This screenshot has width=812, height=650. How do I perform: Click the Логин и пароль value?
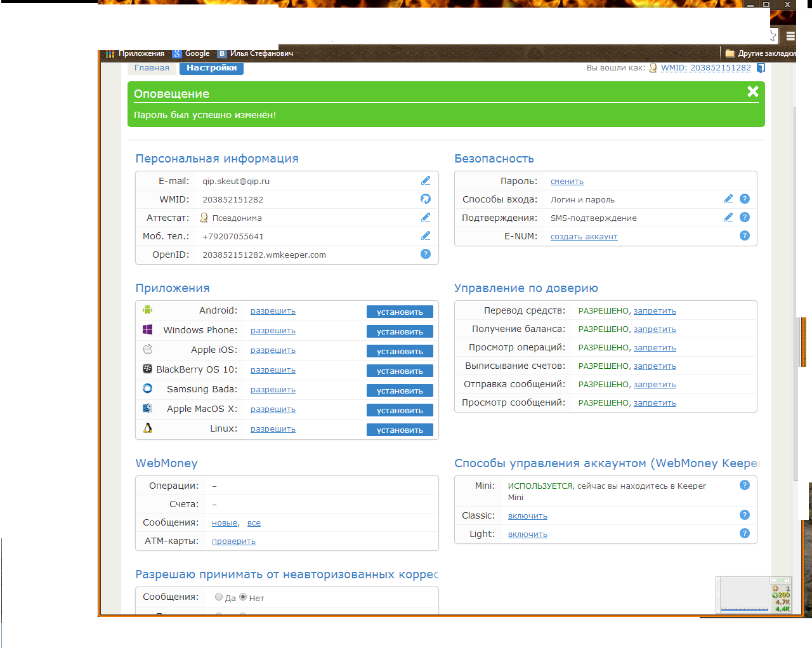[582, 199]
